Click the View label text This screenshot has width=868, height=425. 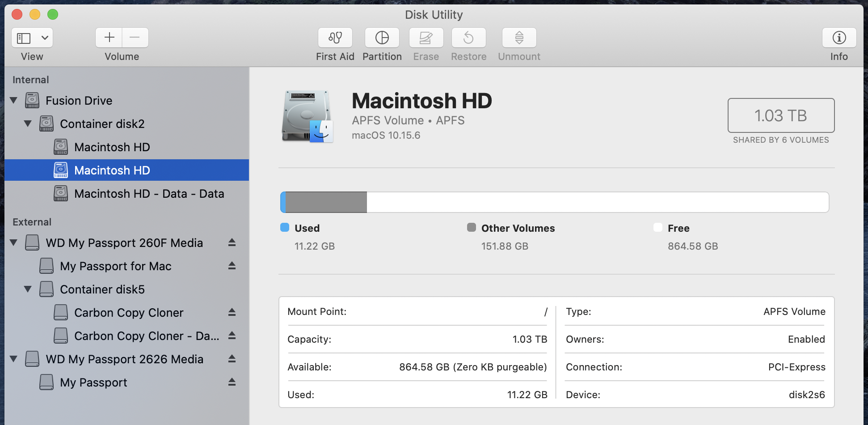(x=32, y=57)
